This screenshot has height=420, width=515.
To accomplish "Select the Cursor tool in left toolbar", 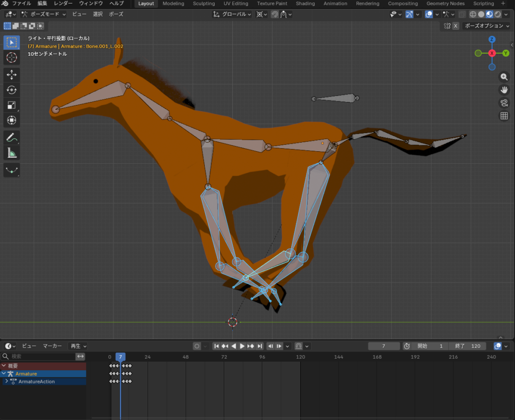I will 12,58.
